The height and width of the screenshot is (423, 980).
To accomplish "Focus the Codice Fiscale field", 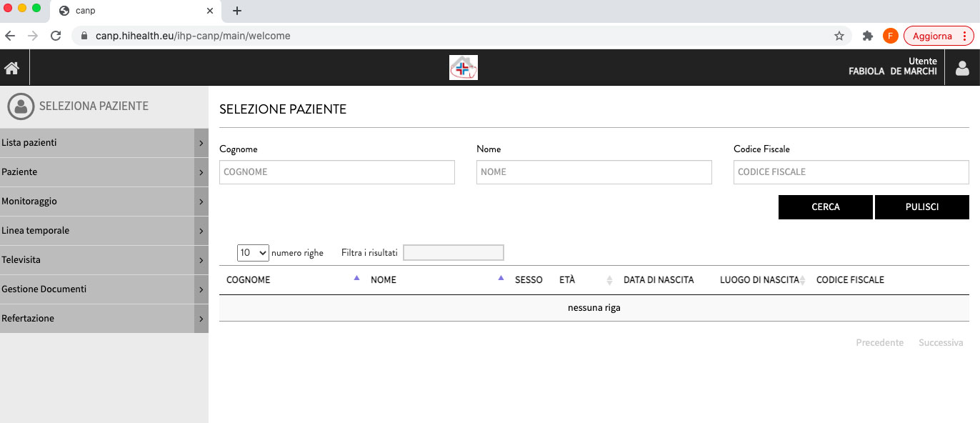I will pos(851,172).
